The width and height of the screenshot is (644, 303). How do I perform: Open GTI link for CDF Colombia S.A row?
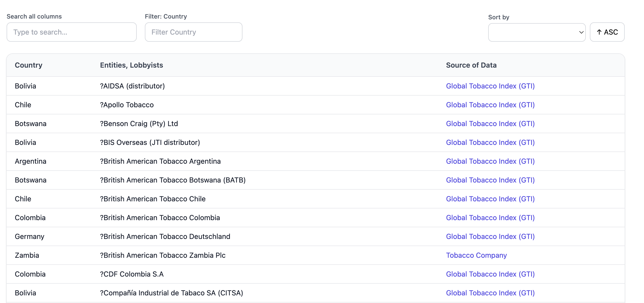pyautogui.click(x=490, y=274)
